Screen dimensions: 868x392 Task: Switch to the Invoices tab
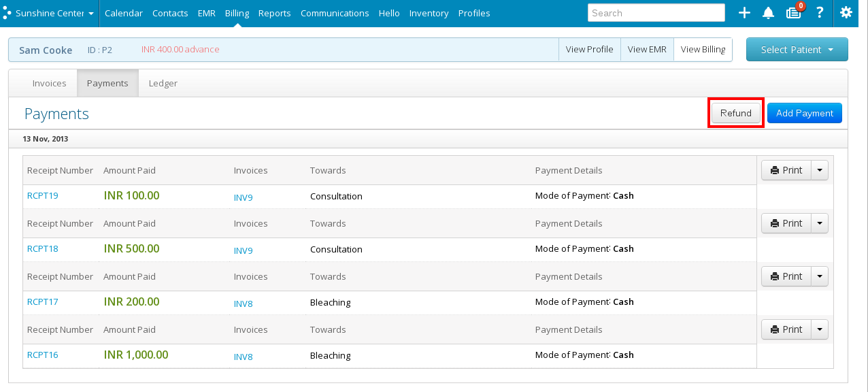(x=50, y=83)
